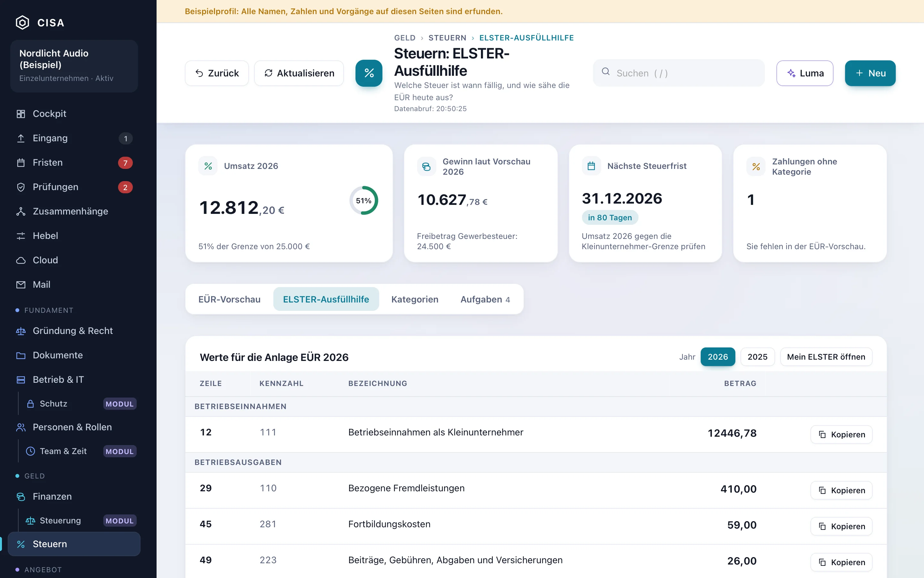Click the 51% progress ring

click(364, 200)
